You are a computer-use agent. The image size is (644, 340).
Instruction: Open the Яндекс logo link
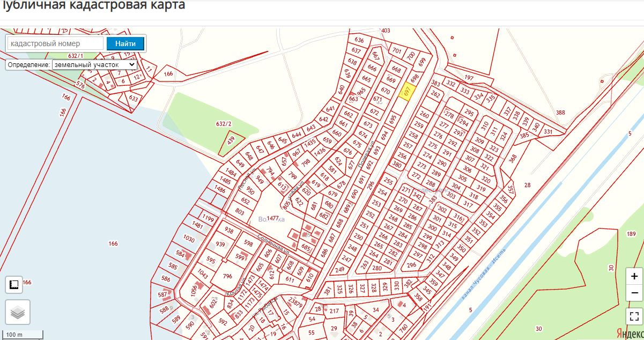(x=630, y=333)
